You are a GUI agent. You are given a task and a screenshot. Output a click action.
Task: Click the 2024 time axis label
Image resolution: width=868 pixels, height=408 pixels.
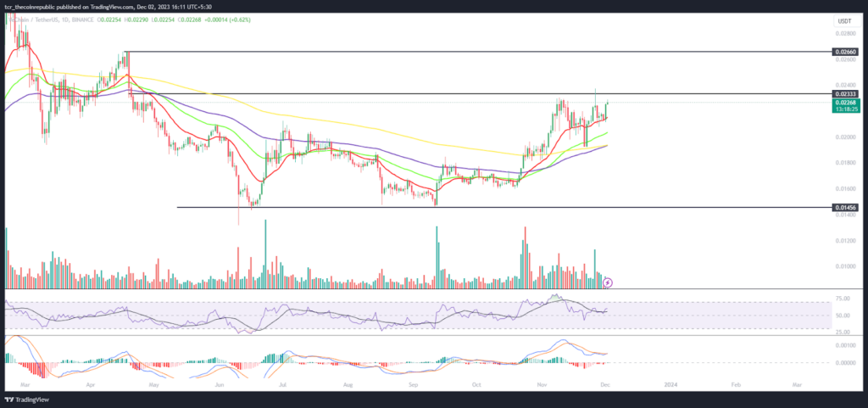coord(671,383)
